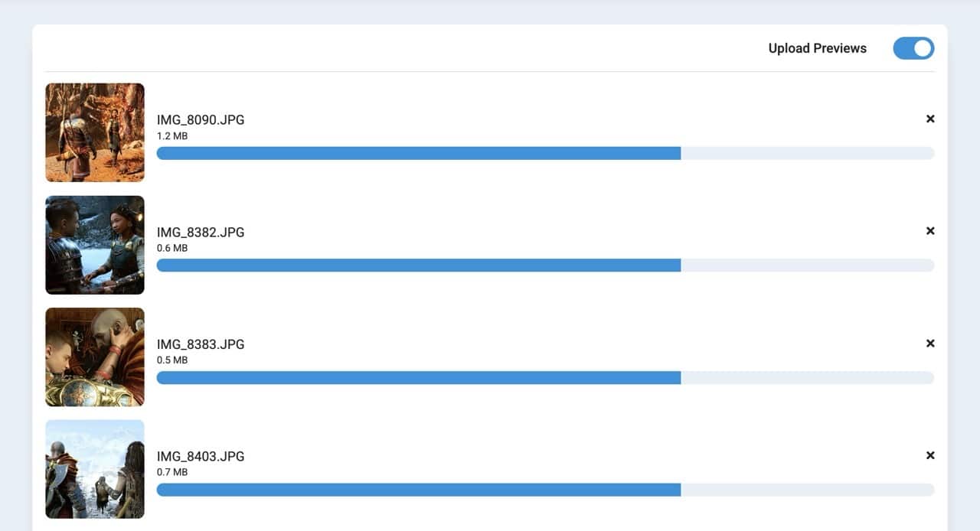Click the Upload Previews label

817,48
